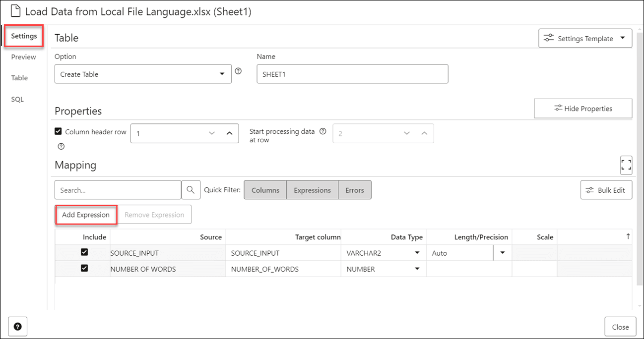The height and width of the screenshot is (339, 644).
Task: Click the search magnifier in Mapping section
Action: [x=191, y=189]
